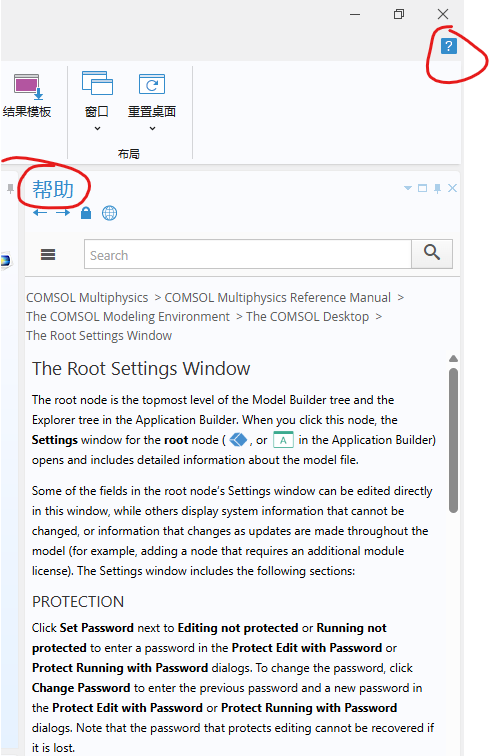
Task: Minimize the COMSOL window
Action: (355, 14)
